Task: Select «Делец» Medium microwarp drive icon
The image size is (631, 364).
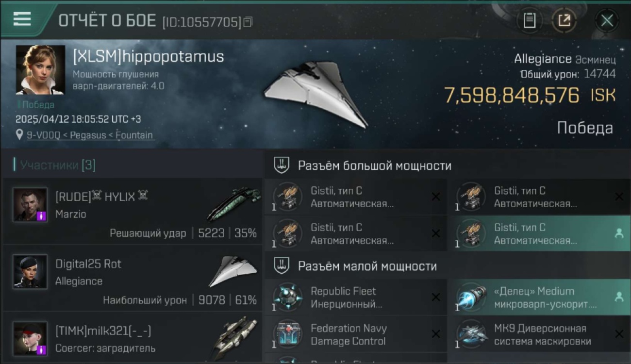Action: coord(471,297)
